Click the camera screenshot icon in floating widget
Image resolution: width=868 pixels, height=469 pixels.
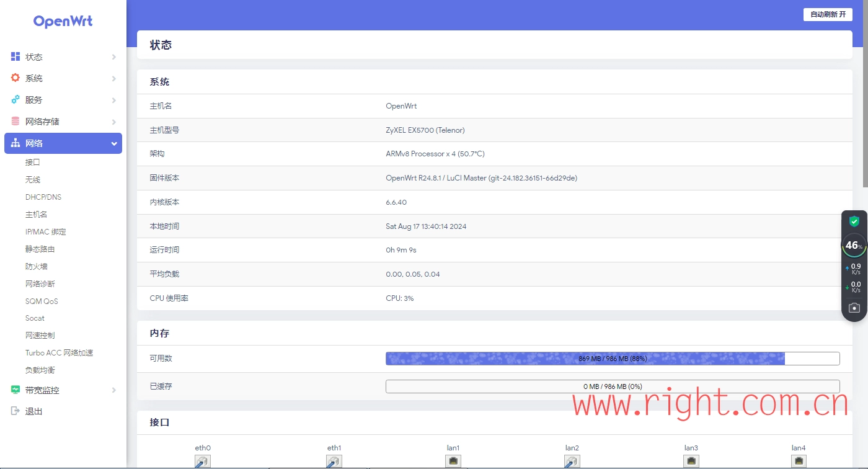tap(854, 308)
